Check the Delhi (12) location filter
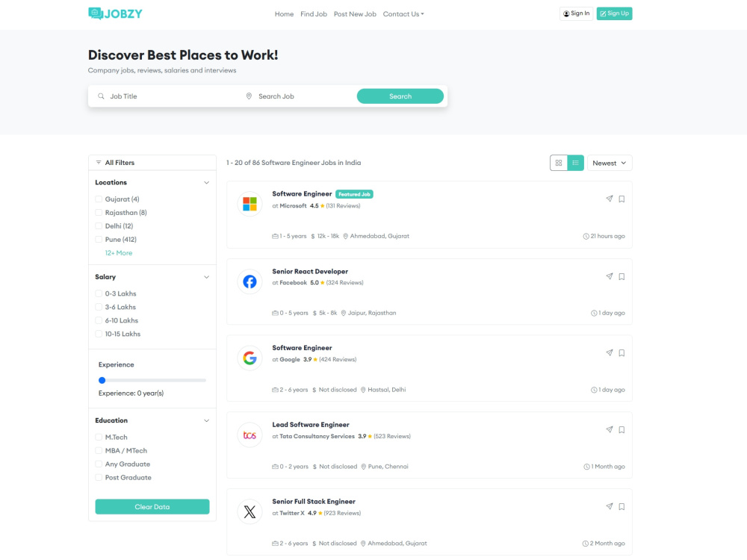Viewport: 747px width, 560px height. (99, 225)
